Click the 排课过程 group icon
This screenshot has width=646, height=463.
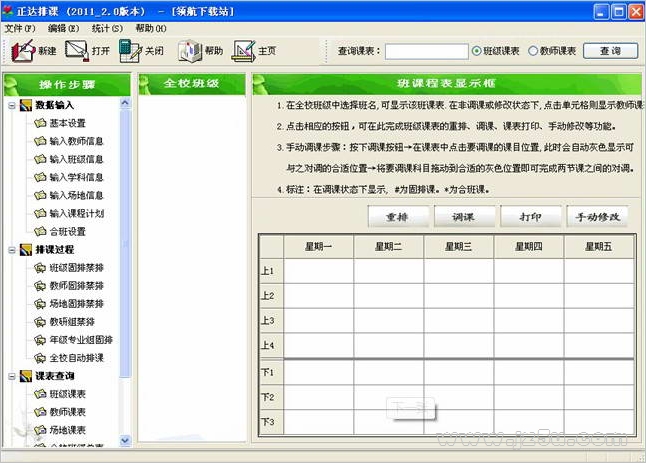pyautogui.click(x=26, y=250)
